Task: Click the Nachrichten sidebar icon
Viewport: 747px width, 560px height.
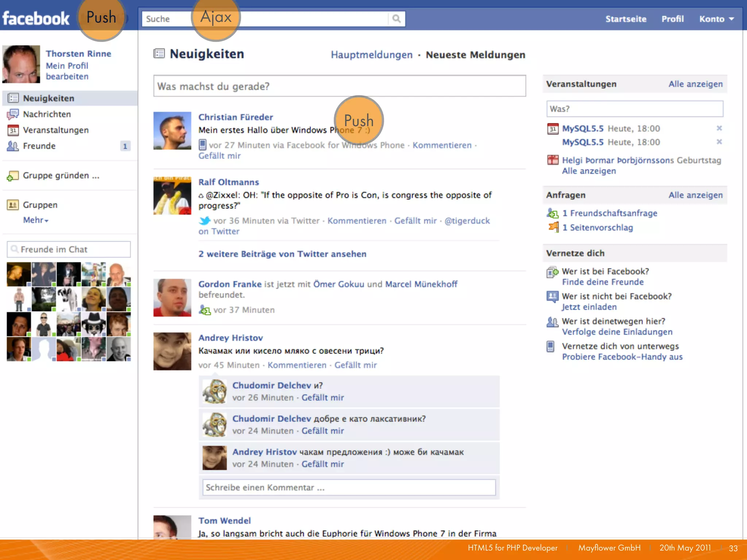Action: pyautogui.click(x=13, y=114)
